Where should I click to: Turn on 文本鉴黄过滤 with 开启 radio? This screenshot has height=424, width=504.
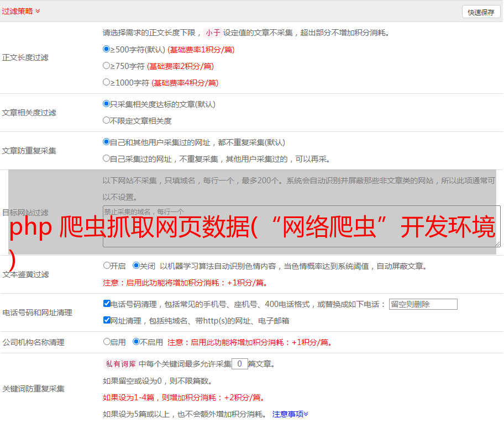[107, 266]
